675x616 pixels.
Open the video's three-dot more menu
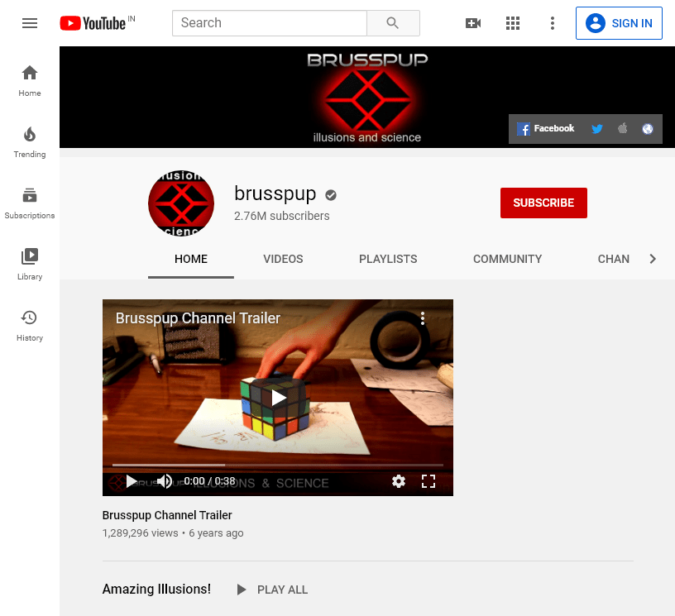tap(423, 318)
